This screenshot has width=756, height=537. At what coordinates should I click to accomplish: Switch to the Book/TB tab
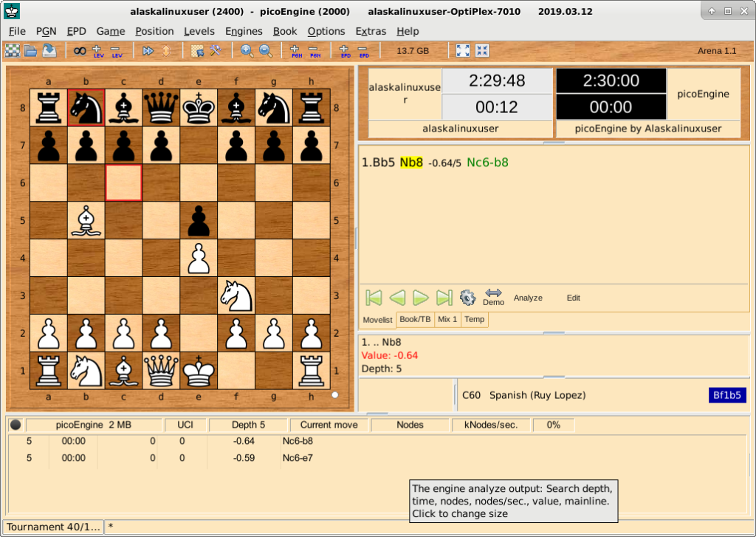(415, 319)
